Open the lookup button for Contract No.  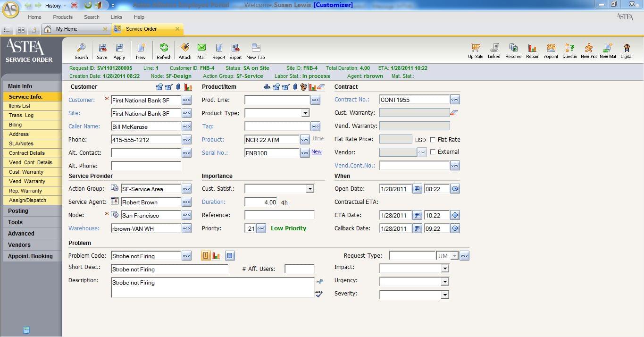(455, 100)
